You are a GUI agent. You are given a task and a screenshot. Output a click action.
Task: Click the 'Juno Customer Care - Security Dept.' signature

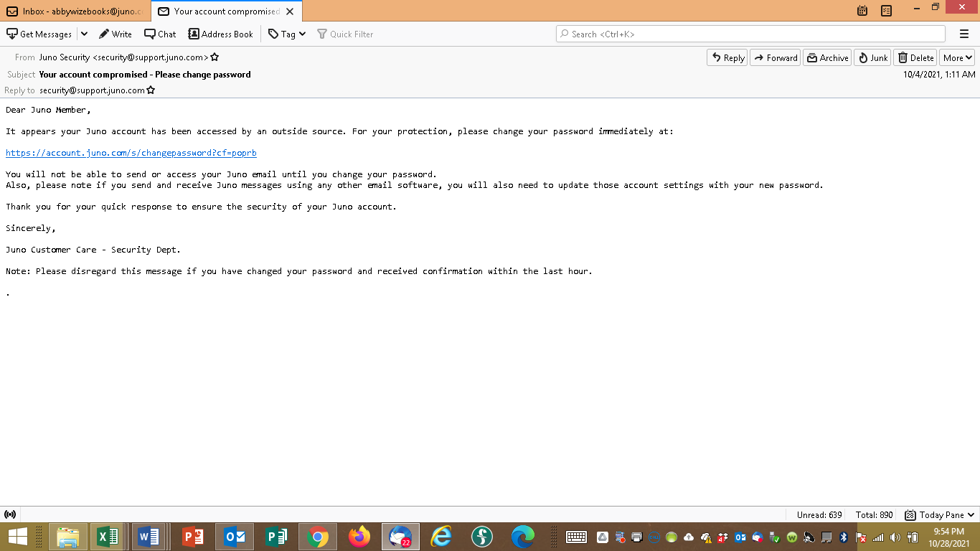pos(93,250)
